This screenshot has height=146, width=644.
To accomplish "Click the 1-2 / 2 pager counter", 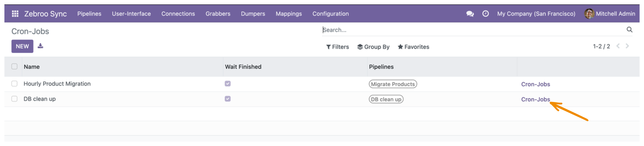I will 601,46.
